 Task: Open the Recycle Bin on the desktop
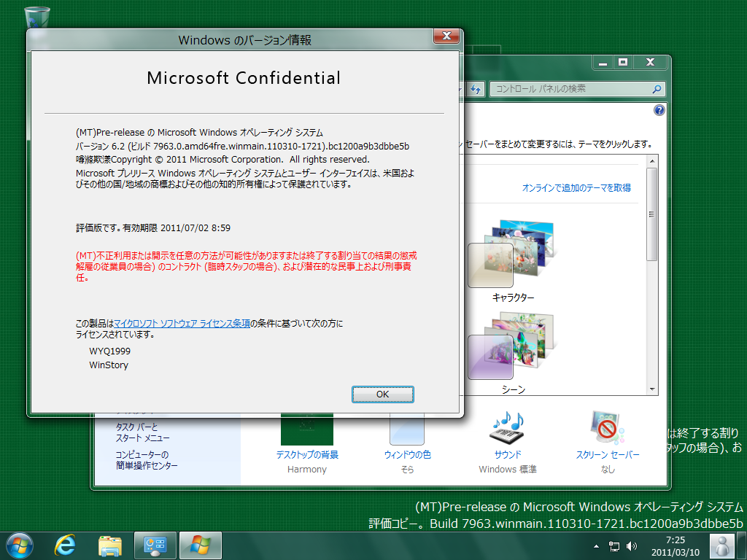click(36, 17)
